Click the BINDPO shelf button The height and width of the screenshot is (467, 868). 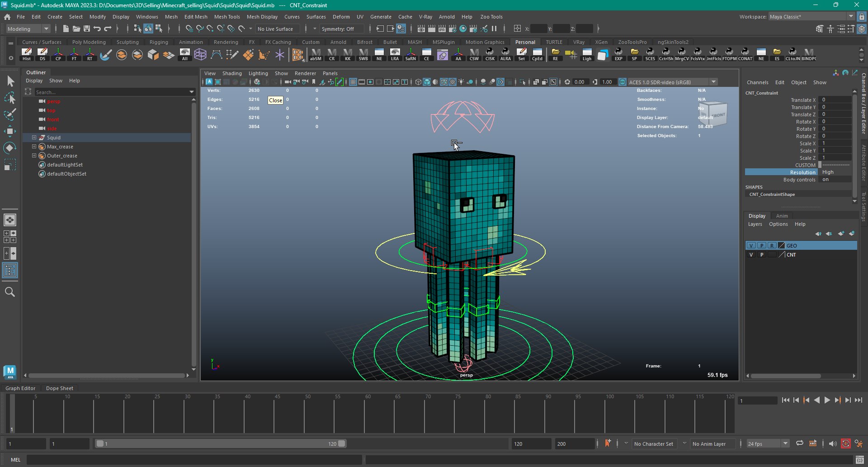[x=809, y=54]
